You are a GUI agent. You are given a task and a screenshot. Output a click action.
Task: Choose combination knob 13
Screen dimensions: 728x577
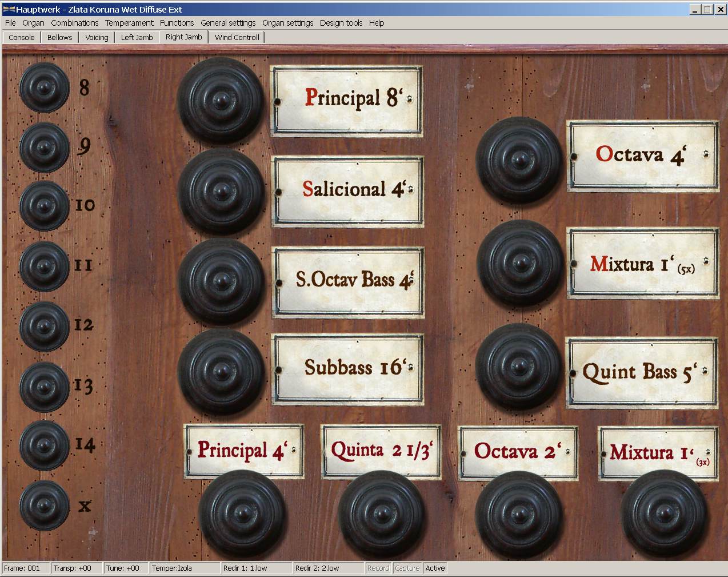point(43,386)
